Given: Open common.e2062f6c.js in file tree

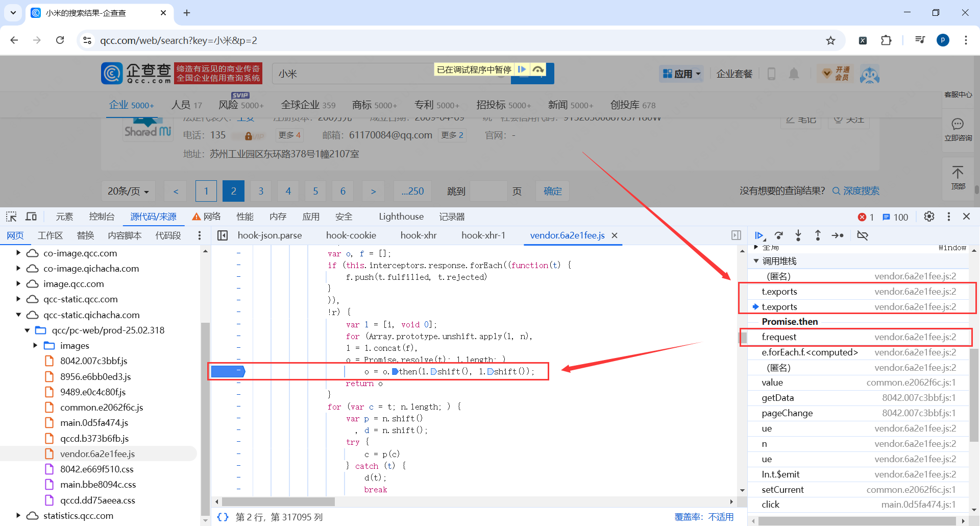Looking at the screenshot, I should pos(102,408).
